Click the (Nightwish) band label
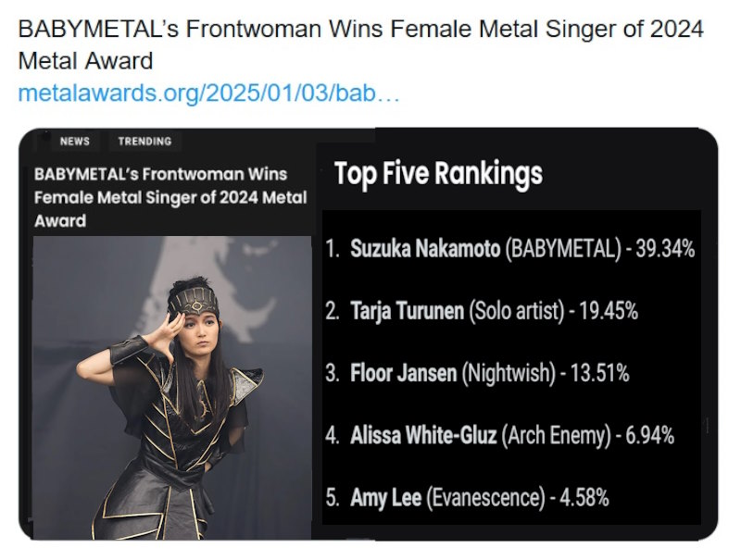The image size is (741, 560). pos(509,374)
